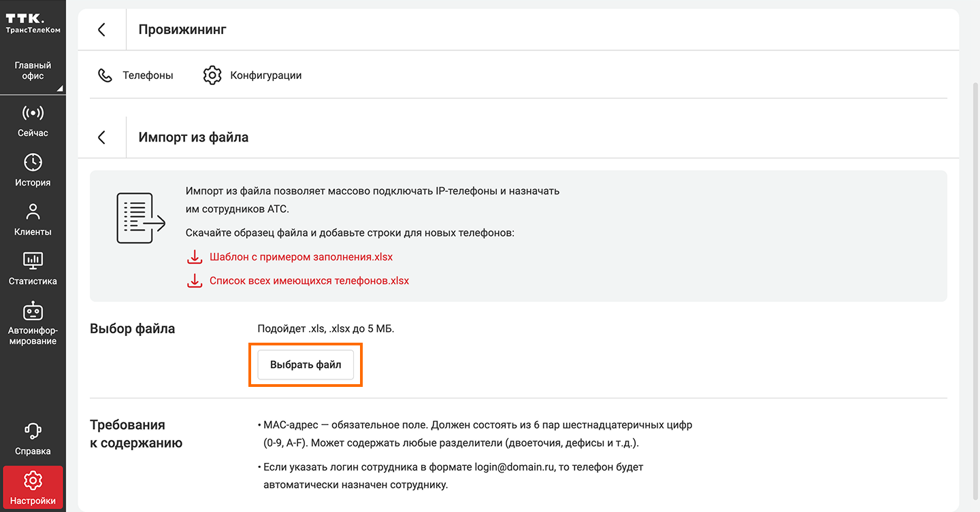
Task: Click download icon beside Список всех телефонов
Action: pyautogui.click(x=195, y=281)
